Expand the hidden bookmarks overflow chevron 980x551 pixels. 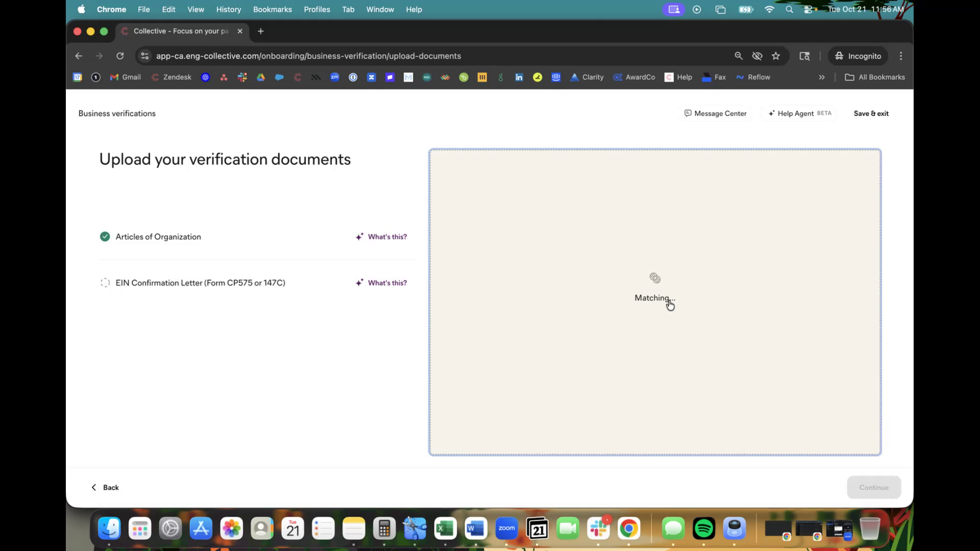tap(822, 78)
